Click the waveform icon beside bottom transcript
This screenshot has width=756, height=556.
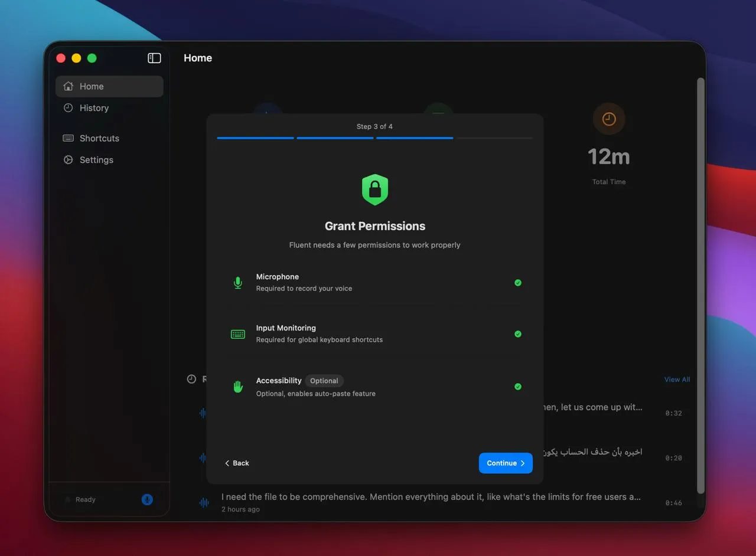click(204, 502)
